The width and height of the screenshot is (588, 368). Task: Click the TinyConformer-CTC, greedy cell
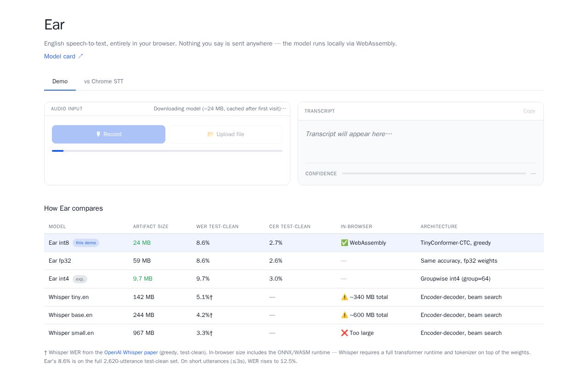point(456,243)
